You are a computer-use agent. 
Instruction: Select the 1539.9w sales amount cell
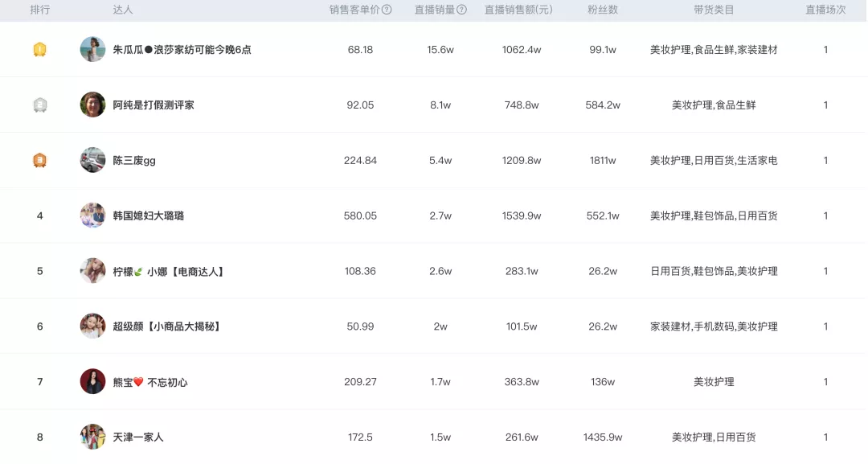[x=522, y=216]
